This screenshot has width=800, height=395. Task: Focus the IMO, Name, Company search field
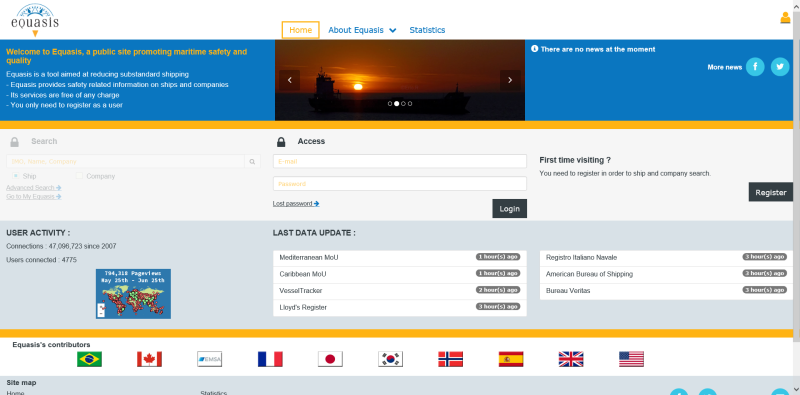click(x=126, y=161)
